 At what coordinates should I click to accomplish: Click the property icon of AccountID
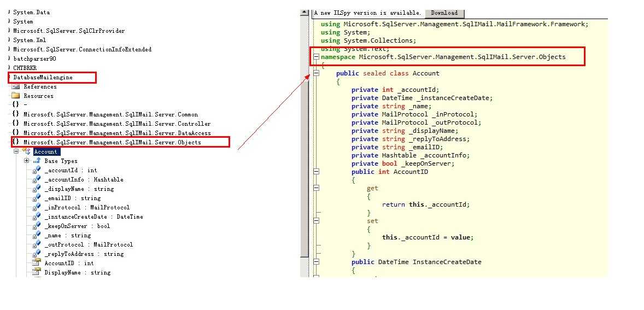pyautogui.click(x=37, y=263)
